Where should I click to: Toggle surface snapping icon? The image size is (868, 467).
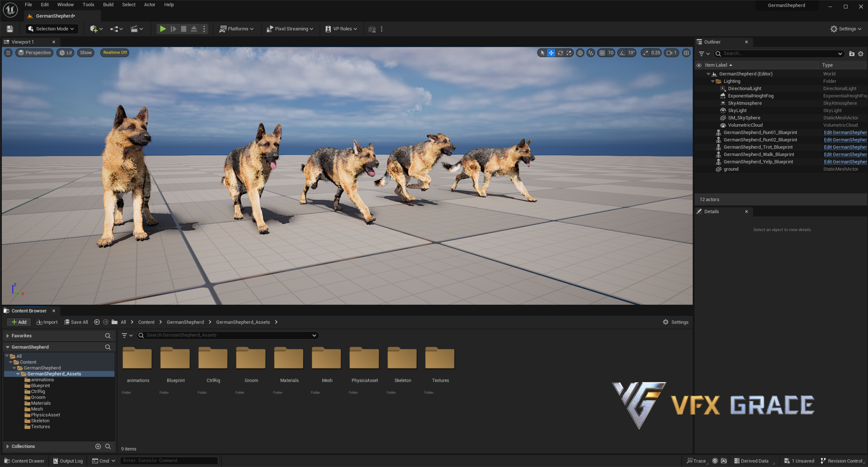(591, 53)
